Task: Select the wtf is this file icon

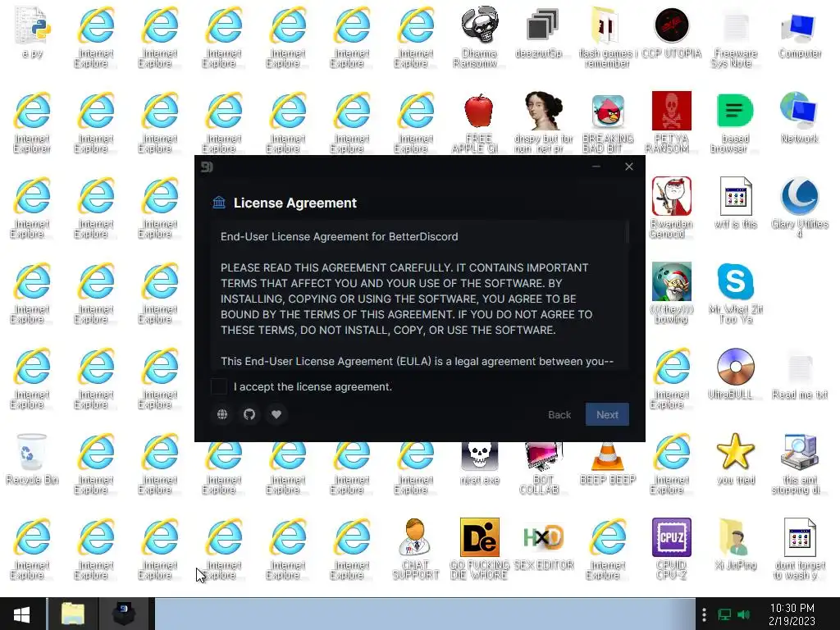Action: coord(736,203)
